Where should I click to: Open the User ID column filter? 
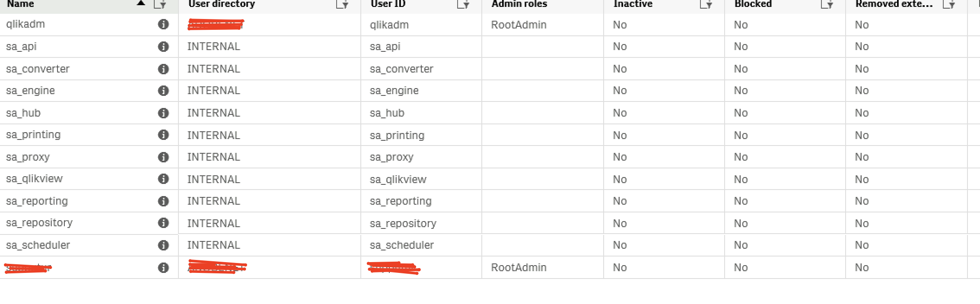click(x=463, y=5)
